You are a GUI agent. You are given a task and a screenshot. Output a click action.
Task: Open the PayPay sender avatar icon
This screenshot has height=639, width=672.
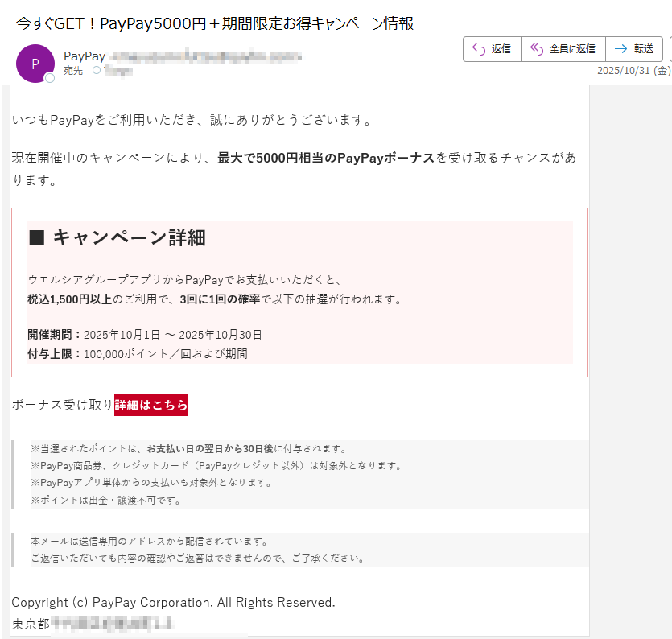coord(35,64)
